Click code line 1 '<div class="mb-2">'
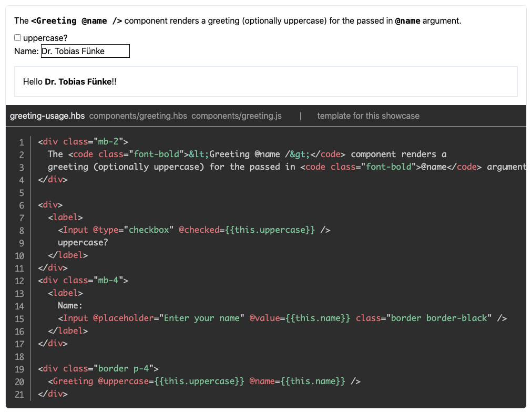The height and width of the screenshot is (414, 532). pos(83,142)
